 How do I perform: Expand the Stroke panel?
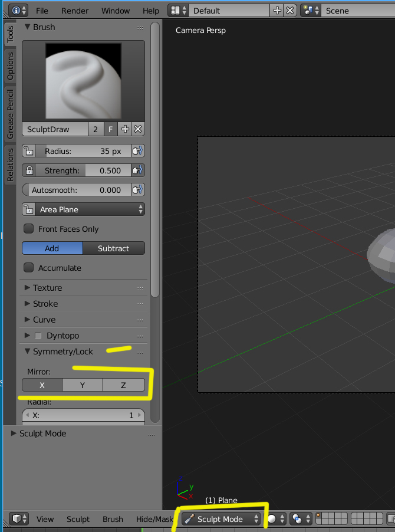pyautogui.click(x=28, y=304)
